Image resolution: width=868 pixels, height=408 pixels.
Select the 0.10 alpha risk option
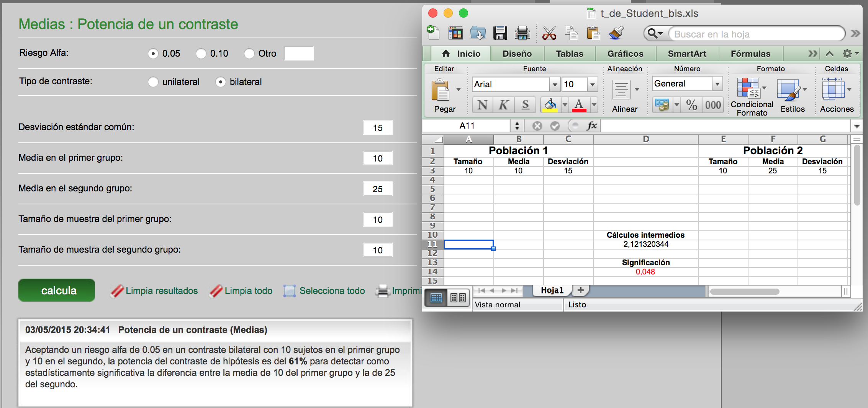201,54
